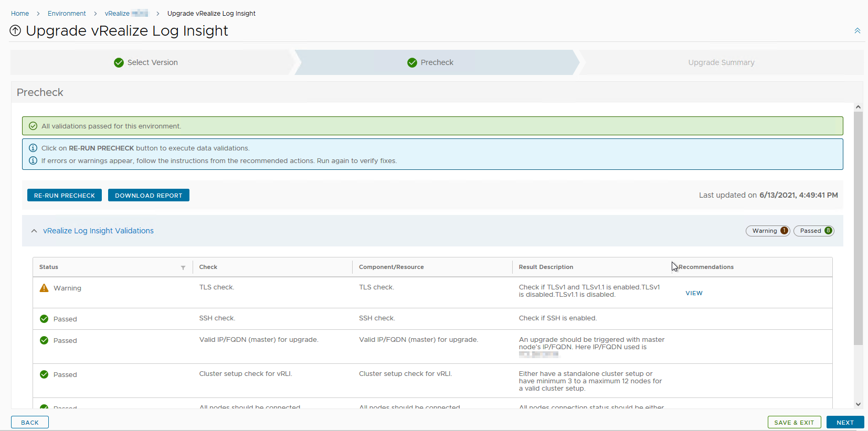Select the Upgrade Summary wizard step
The height and width of the screenshot is (431, 868).
click(721, 62)
